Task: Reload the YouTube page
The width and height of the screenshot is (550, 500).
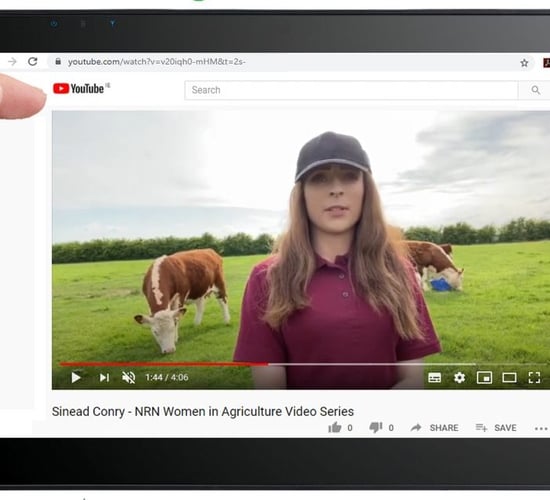Action: pyautogui.click(x=33, y=62)
